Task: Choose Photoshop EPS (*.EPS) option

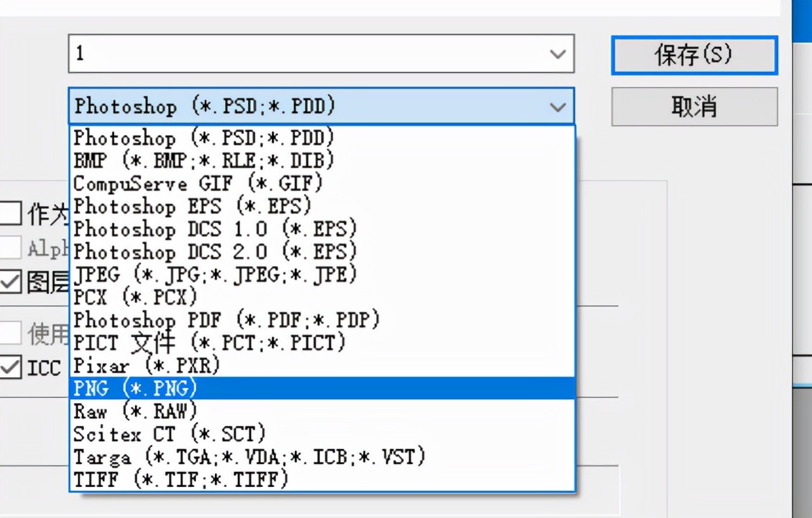Action: pos(322,206)
